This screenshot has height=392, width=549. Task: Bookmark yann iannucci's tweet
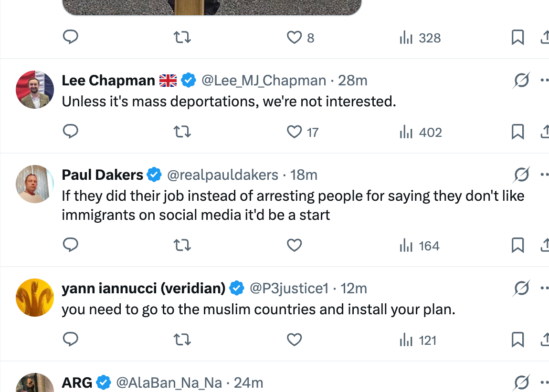tap(517, 340)
